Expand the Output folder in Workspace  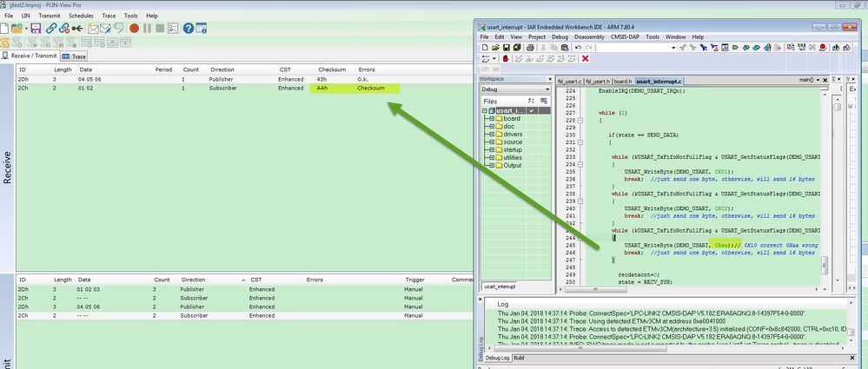[492, 166]
